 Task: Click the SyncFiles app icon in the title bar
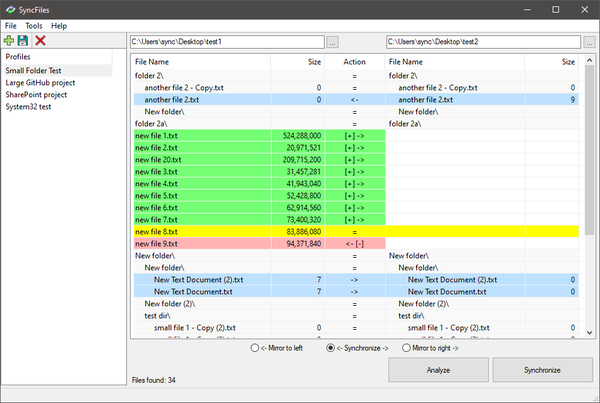click(10, 10)
